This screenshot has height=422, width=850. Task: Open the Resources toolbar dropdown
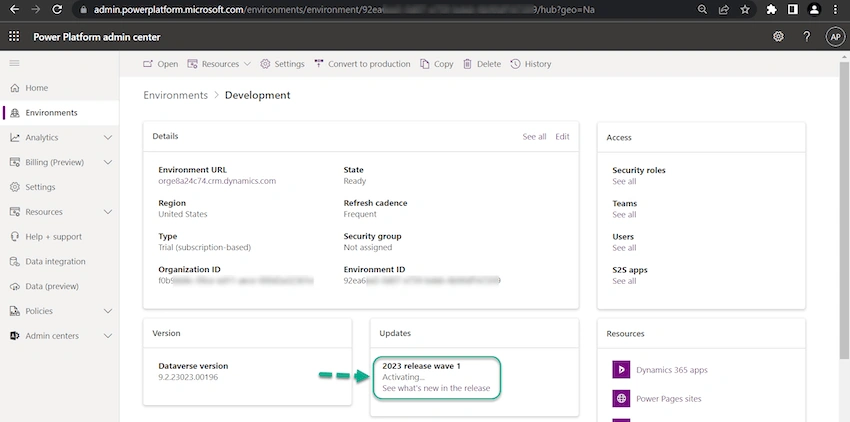tap(219, 64)
